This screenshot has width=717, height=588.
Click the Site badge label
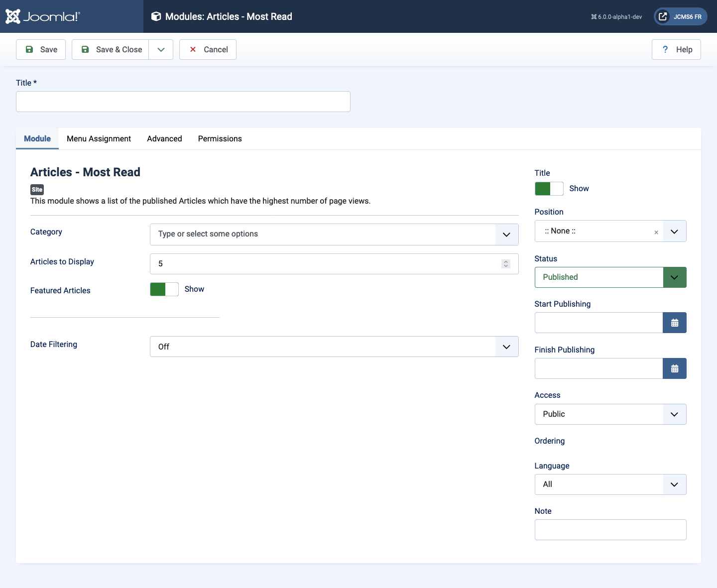pos(37,190)
